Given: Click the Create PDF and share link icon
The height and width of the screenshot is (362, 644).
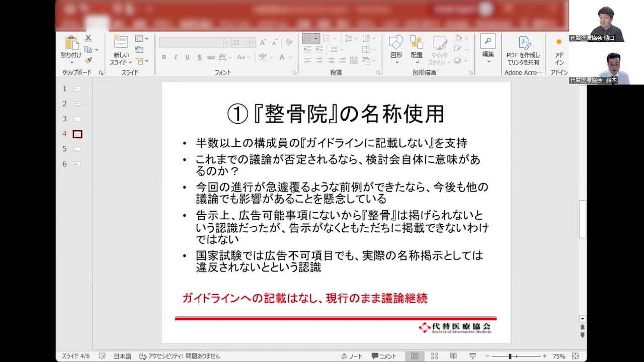Looking at the screenshot, I should coord(523,44).
